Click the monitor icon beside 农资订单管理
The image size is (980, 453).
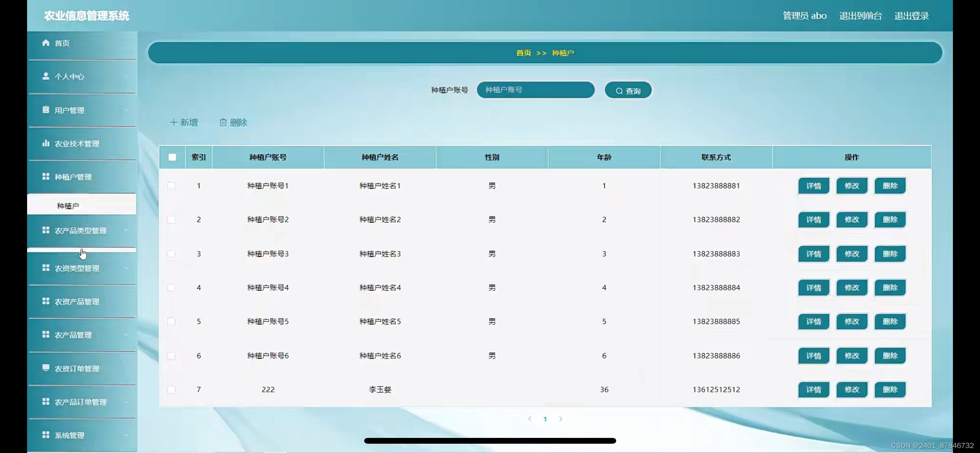tap(46, 368)
